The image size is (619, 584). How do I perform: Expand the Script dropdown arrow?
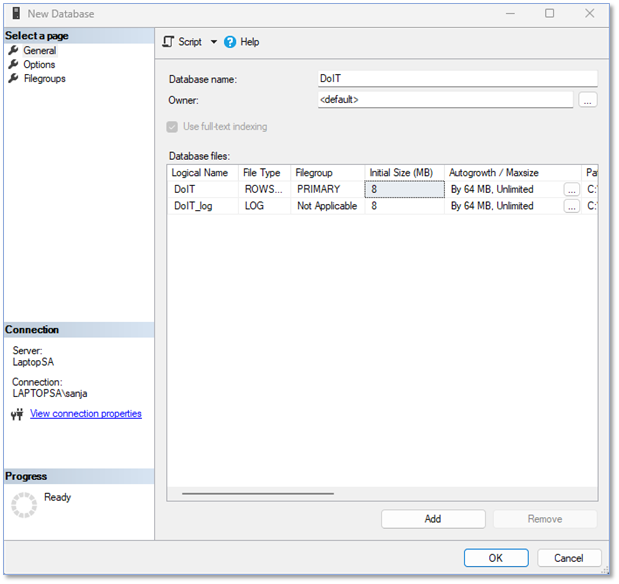tap(213, 42)
